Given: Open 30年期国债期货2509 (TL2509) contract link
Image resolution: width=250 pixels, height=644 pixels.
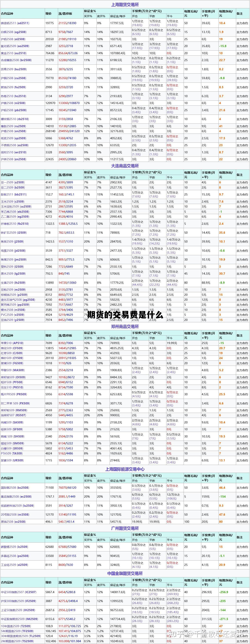Looking at the screenshot, I should (x=21, y=636).
